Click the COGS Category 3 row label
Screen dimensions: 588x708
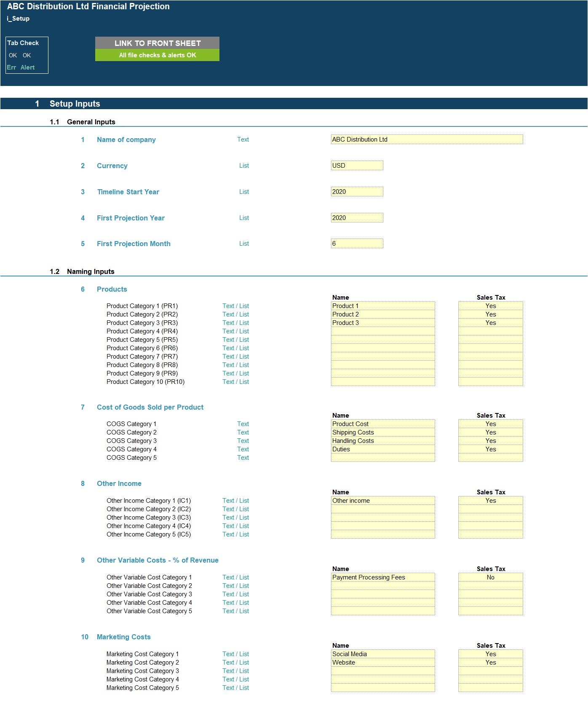131,441
